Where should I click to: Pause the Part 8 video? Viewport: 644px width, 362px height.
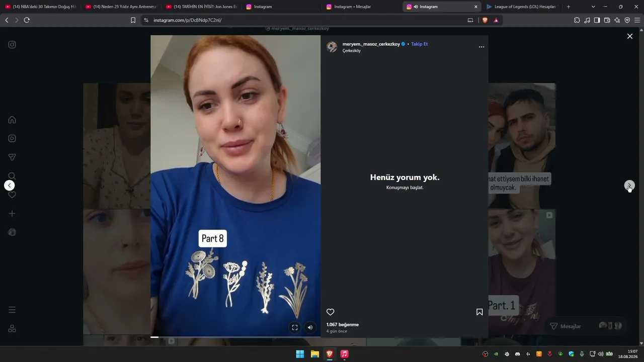[x=235, y=186]
